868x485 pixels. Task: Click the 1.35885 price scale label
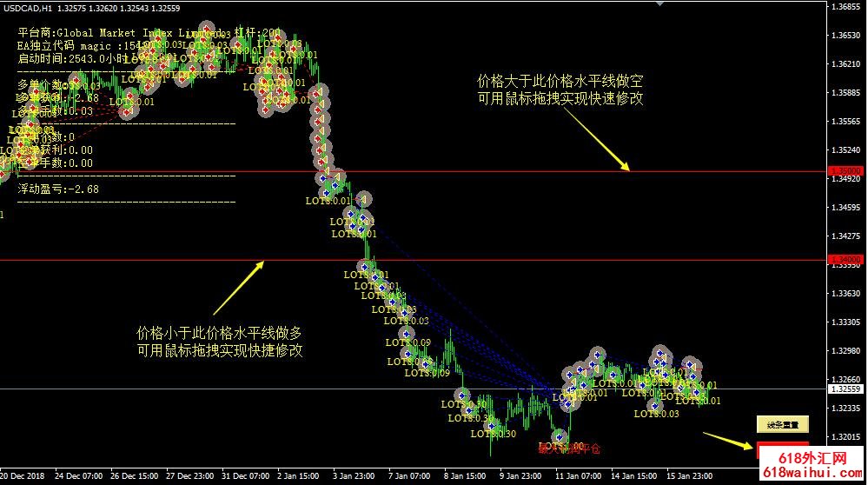846,92
